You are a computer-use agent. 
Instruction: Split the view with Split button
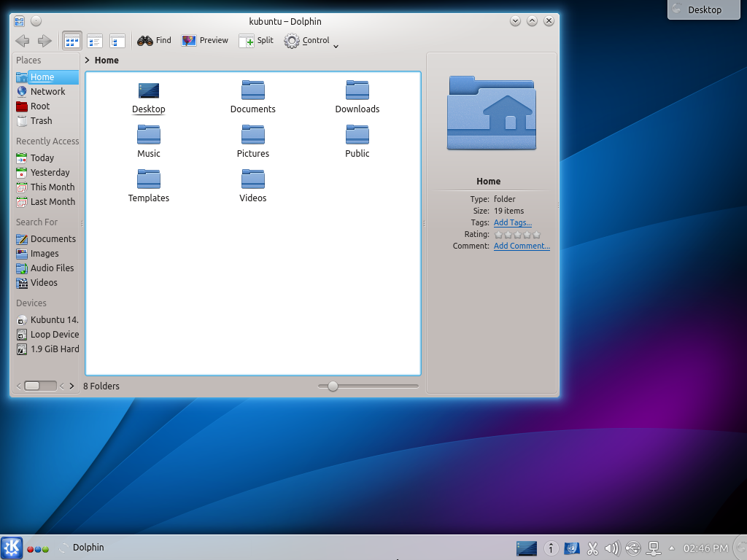(x=256, y=41)
